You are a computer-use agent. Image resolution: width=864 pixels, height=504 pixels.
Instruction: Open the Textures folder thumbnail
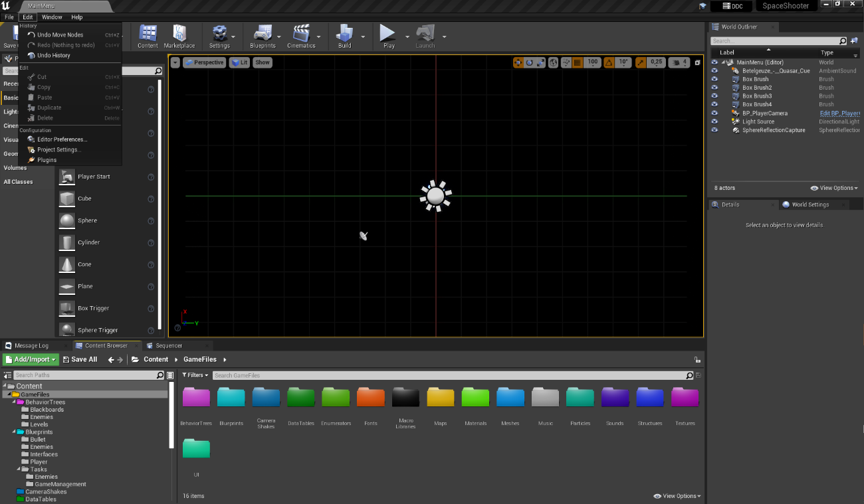pyautogui.click(x=685, y=397)
